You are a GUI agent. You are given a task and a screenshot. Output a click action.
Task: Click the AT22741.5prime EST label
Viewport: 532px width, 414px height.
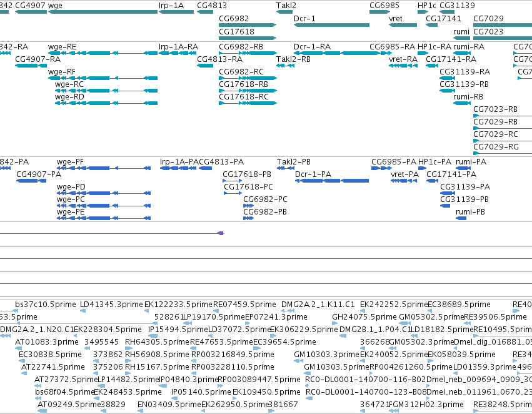point(53,367)
